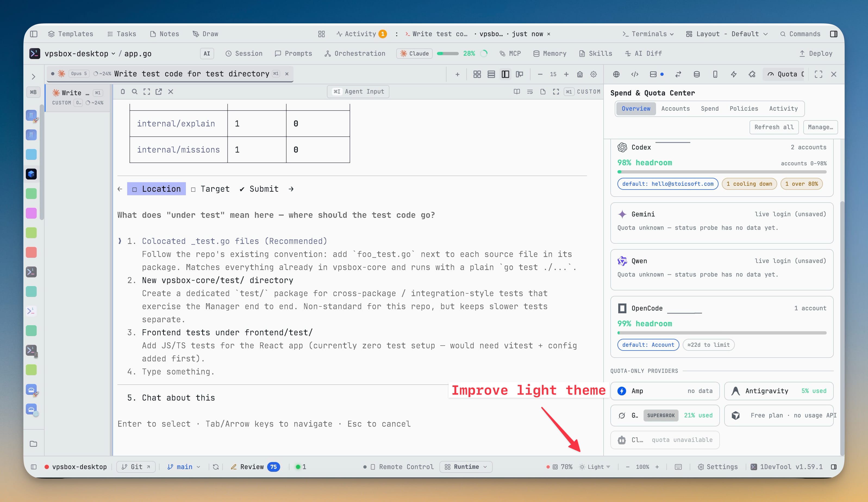Open the Agent Input button
This screenshot has width=868, height=502.
coord(358,91)
